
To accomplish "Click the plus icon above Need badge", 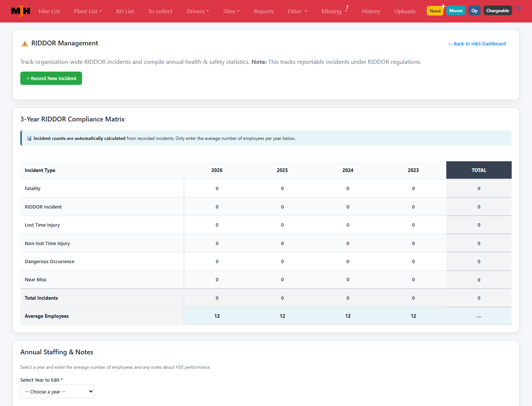I will pos(443,6).
